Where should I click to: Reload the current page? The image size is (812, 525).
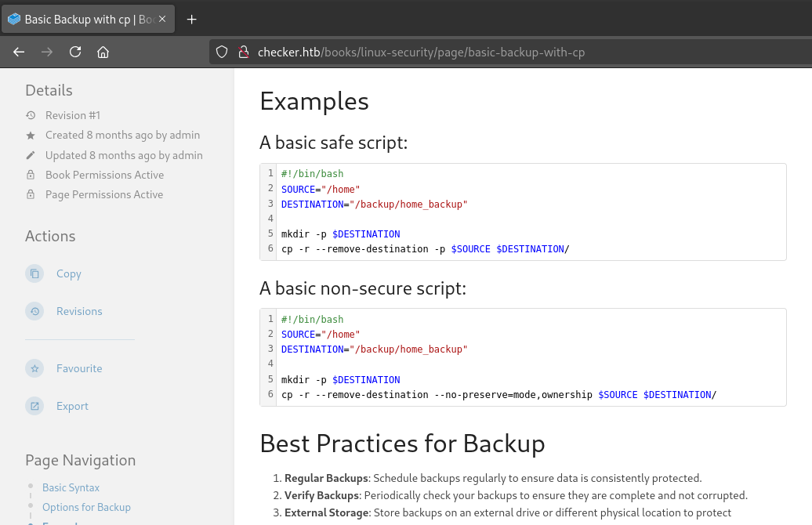[74, 52]
